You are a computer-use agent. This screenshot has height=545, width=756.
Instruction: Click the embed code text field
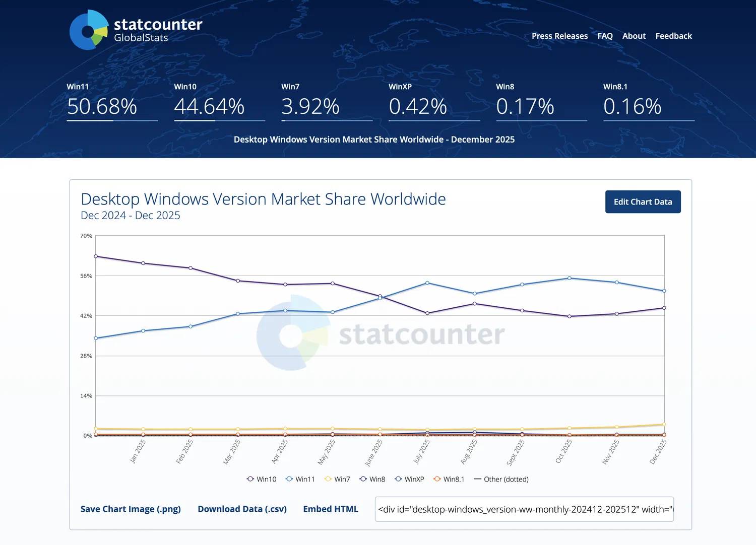click(524, 509)
